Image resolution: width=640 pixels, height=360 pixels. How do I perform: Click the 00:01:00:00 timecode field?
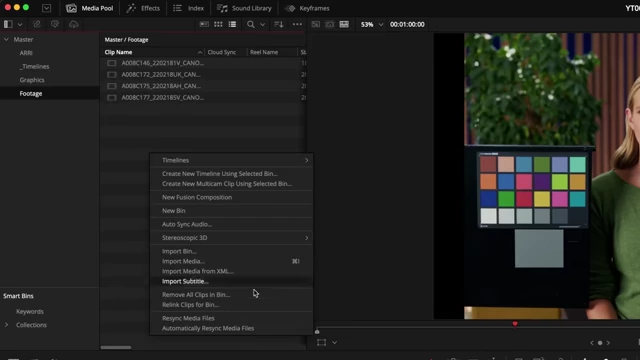[407, 24]
